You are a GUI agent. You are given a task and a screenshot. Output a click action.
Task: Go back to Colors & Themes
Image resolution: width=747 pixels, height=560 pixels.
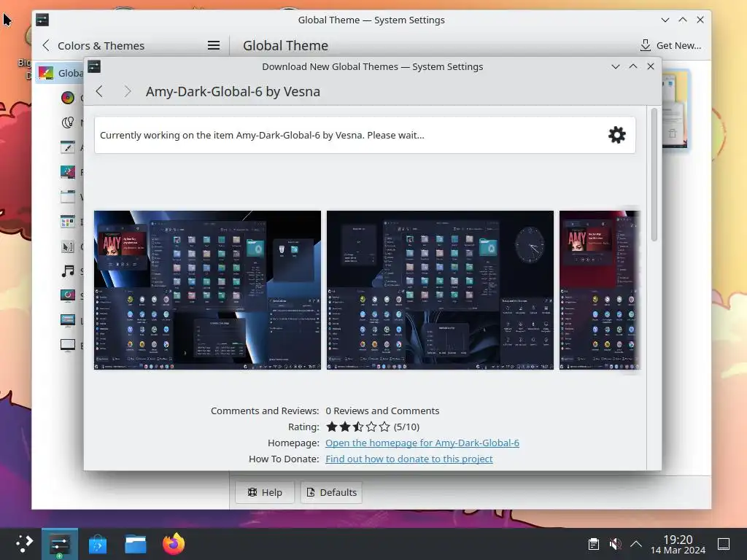point(94,46)
